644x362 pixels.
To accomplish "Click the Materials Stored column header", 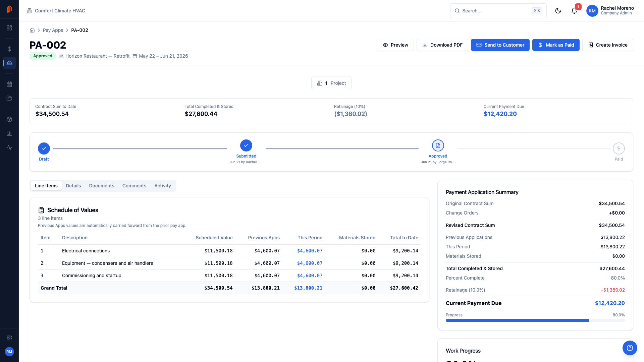I will tap(357, 238).
